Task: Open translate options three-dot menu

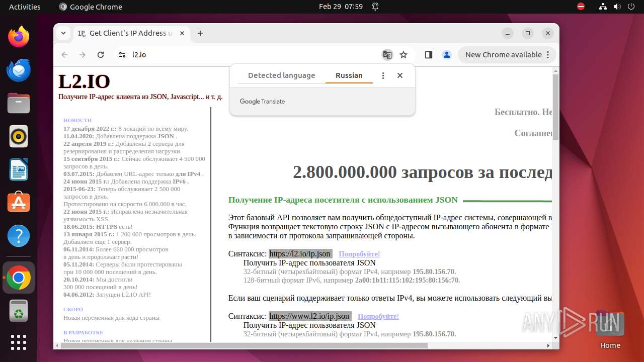Action: coord(383,75)
